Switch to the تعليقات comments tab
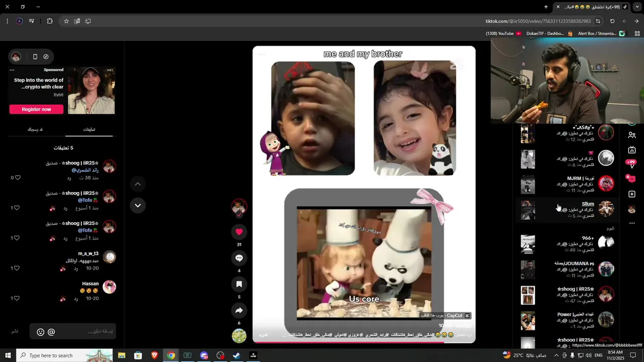 click(x=89, y=130)
